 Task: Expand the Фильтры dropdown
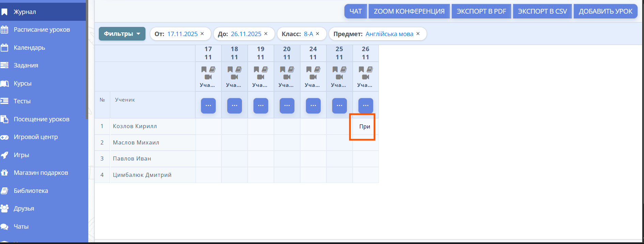coord(122,34)
